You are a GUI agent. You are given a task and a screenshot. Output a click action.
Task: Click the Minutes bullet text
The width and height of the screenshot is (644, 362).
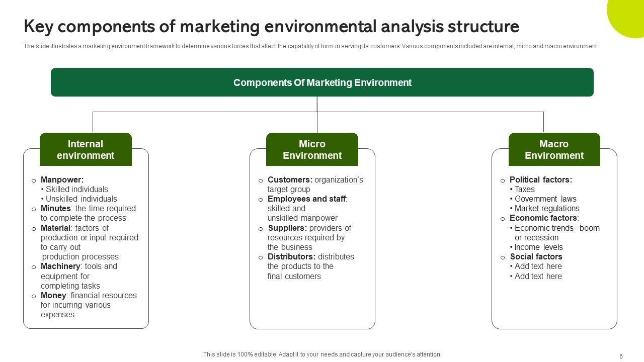(x=88, y=213)
